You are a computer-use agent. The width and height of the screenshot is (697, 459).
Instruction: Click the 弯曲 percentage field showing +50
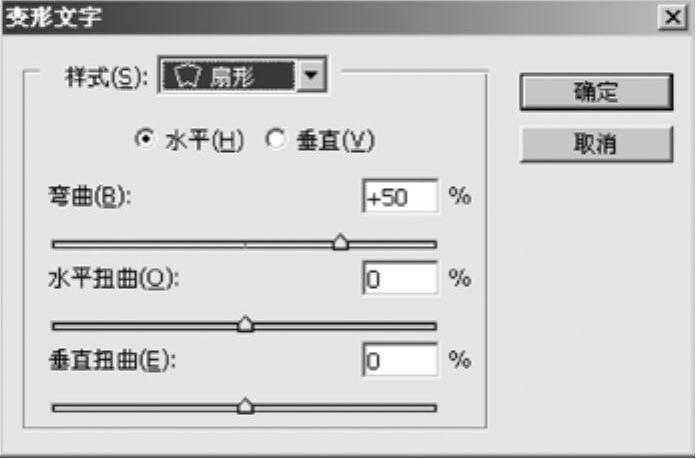[401, 196]
